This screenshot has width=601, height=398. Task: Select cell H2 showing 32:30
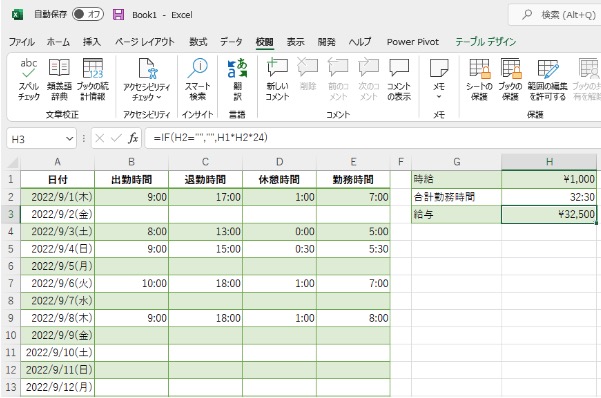(x=549, y=197)
